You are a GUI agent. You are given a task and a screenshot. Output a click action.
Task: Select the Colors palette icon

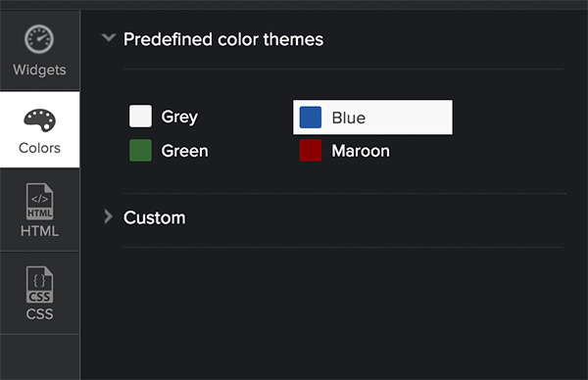(x=39, y=120)
